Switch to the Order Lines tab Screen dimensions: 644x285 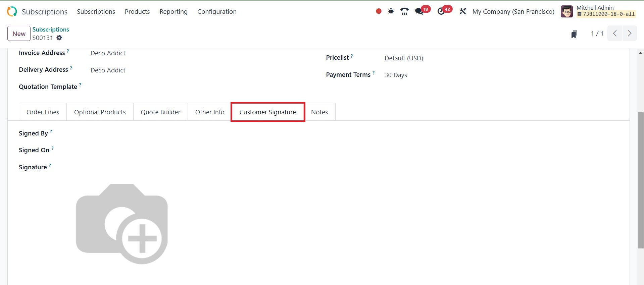coord(43,112)
